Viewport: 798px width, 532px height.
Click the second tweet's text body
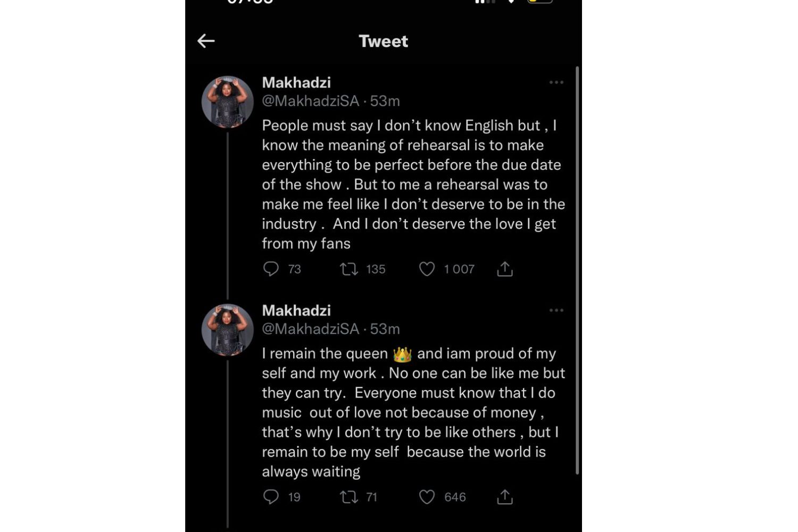click(x=412, y=412)
